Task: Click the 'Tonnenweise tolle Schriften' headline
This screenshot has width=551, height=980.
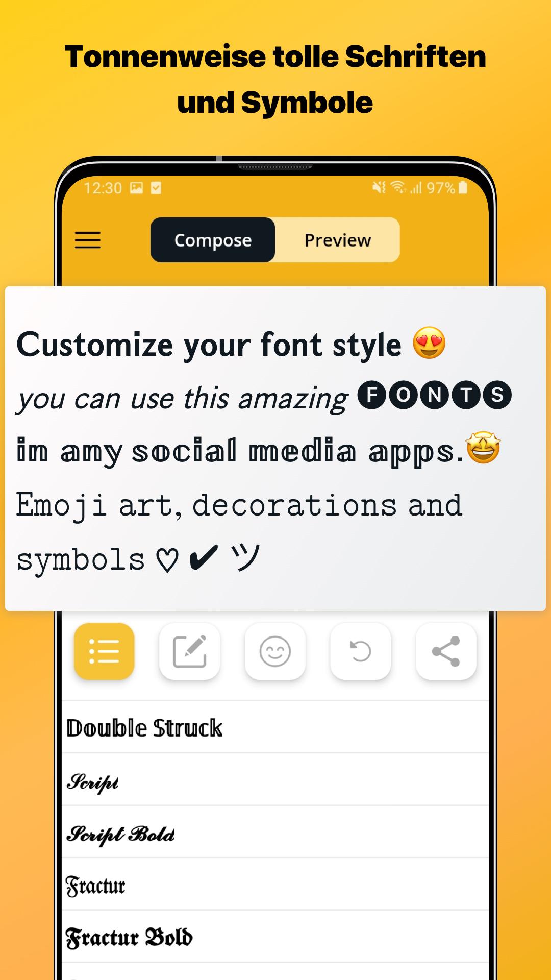Action: (275, 56)
